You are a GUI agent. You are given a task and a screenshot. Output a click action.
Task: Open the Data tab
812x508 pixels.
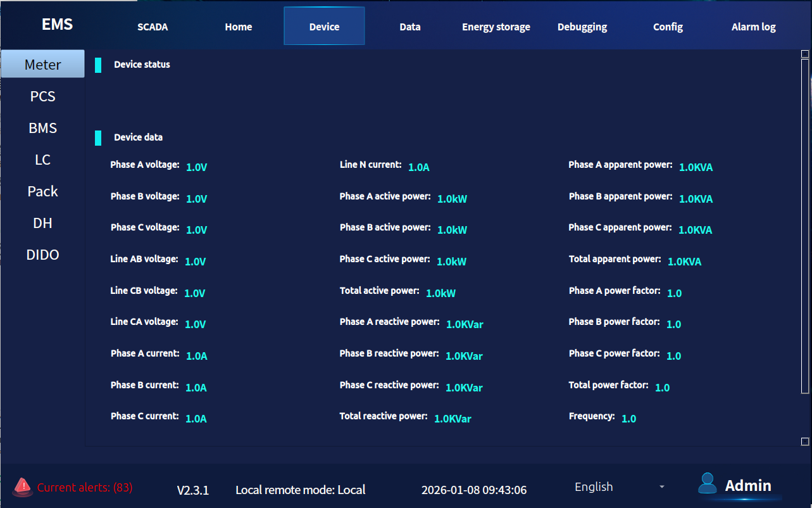[x=410, y=27]
